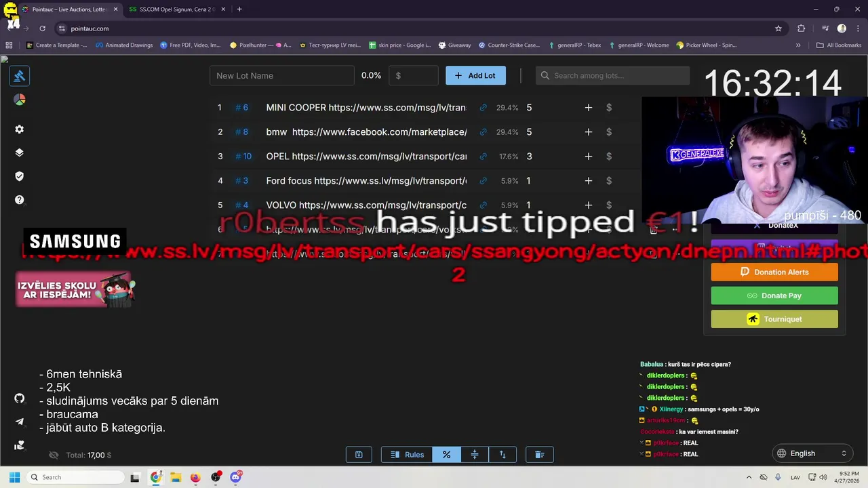This screenshot has width=868, height=488.
Task: Select the MINI COOPER lot name
Action: pos(366,108)
